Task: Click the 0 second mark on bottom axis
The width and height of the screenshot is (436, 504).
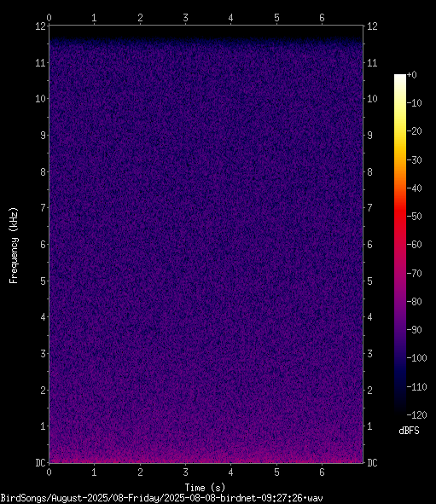Action: [49, 472]
